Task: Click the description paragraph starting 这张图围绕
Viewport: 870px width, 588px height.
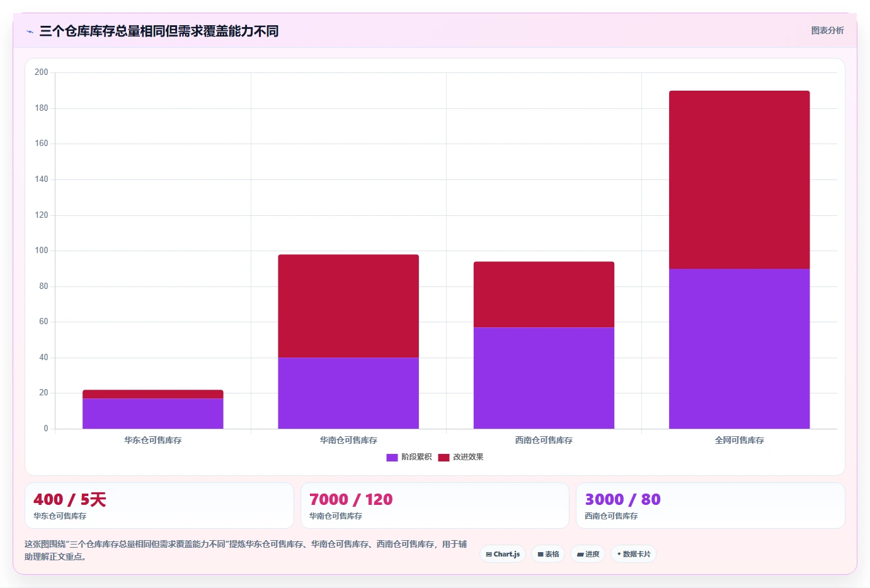Action: [246, 550]
